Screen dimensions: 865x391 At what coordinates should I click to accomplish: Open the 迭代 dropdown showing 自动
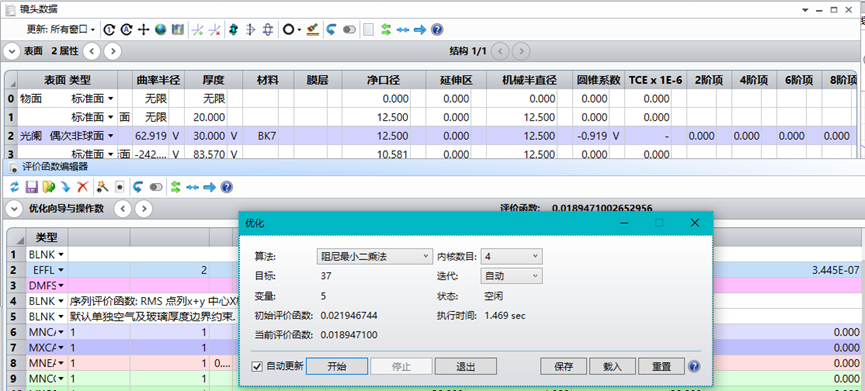click(512, 276)
